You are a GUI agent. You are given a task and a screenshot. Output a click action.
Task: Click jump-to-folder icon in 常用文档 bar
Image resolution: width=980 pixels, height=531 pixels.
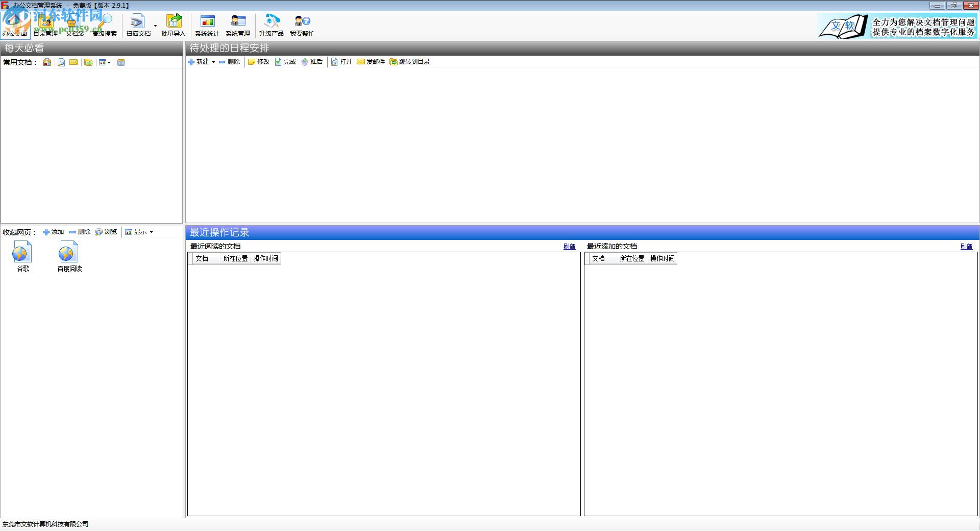coord(88,62)
